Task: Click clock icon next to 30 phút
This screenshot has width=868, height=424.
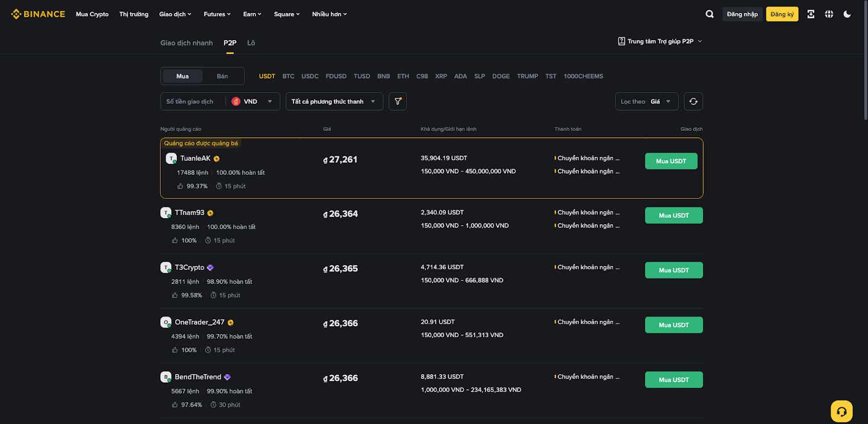Action: click(213, 405)
